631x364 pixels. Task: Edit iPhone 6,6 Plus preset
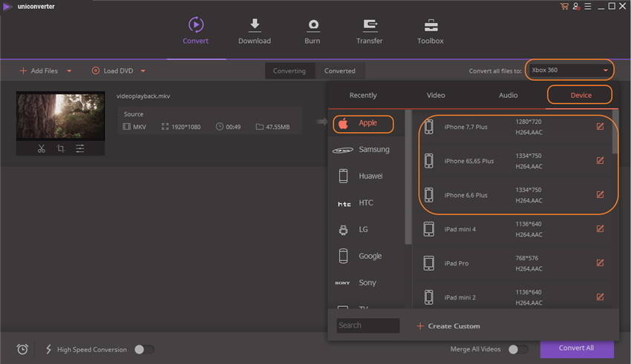tap(600, 195)
